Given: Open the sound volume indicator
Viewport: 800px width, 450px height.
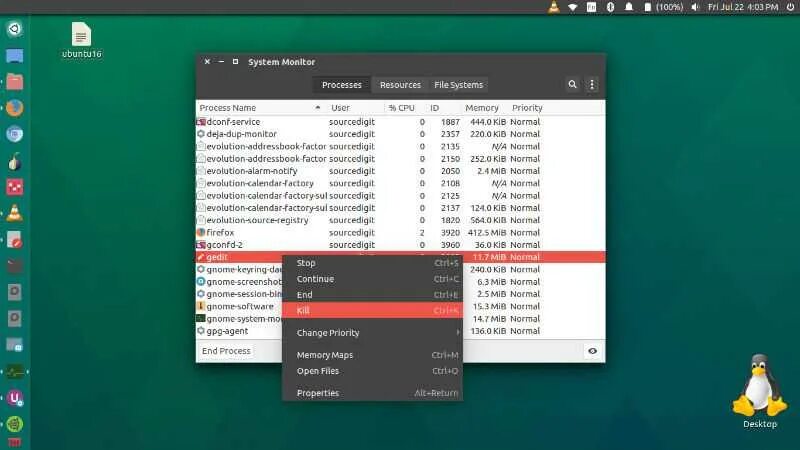Looking at the screenshot, I should click(x=695, y=7).
